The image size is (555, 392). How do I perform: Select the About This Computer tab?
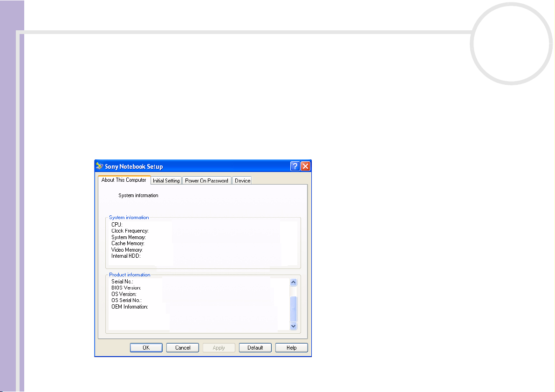point(124,180)
